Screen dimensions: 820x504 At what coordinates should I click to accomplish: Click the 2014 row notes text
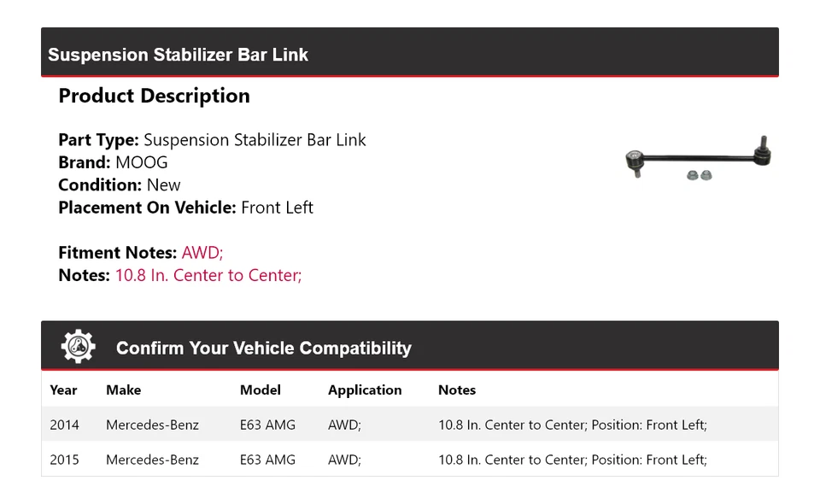click(x=572, y=425)
